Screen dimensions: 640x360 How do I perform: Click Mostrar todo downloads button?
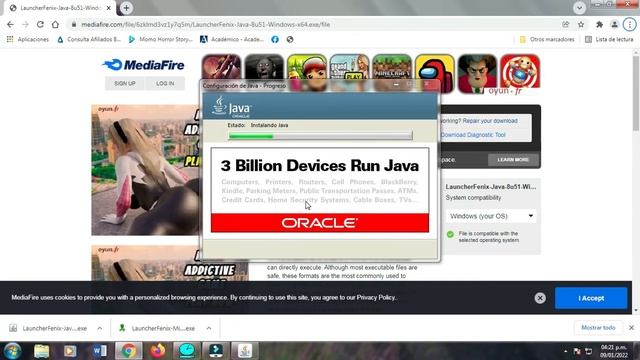click(598, 328)
